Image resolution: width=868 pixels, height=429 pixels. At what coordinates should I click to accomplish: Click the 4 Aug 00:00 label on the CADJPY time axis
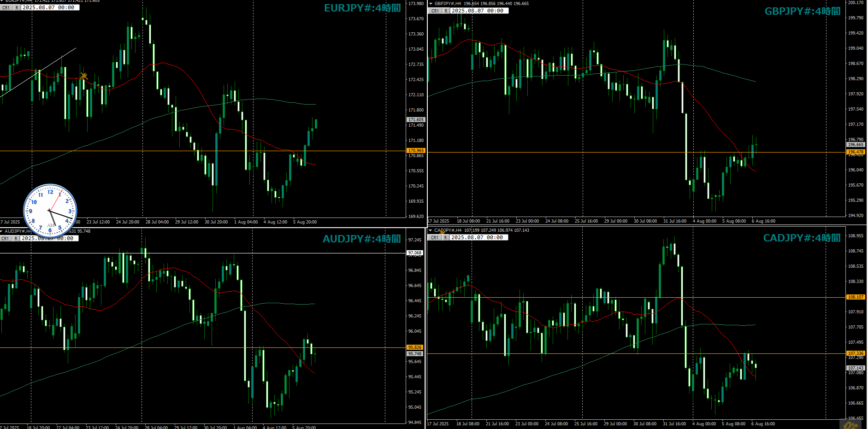704,423
